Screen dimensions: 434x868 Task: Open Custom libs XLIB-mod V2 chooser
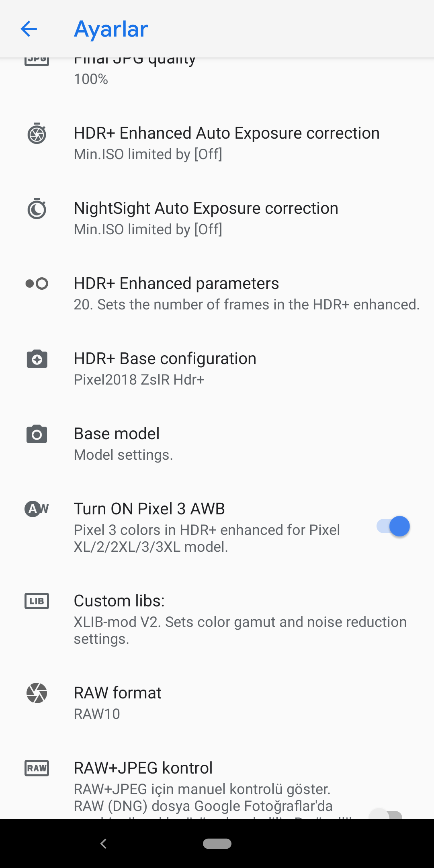[217, 619]
